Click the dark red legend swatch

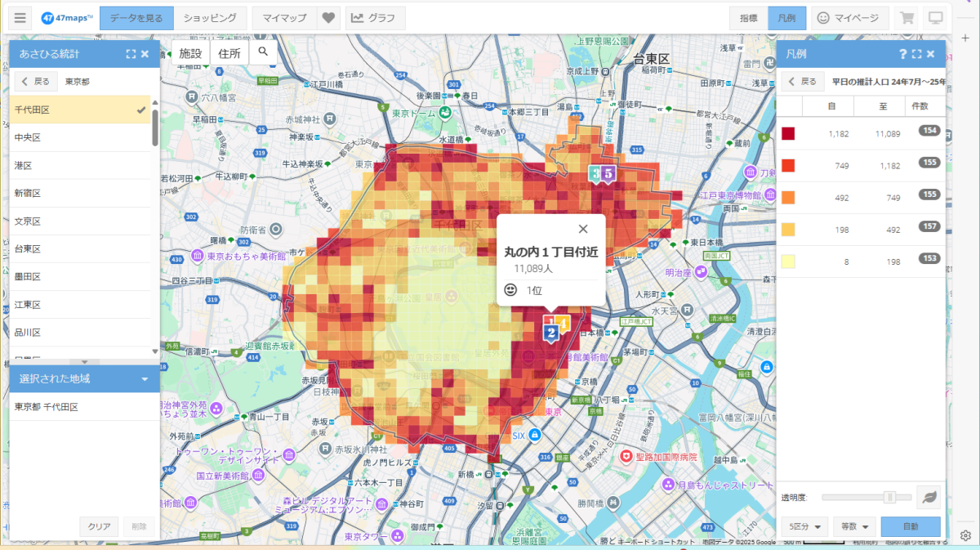coord(788,133)
